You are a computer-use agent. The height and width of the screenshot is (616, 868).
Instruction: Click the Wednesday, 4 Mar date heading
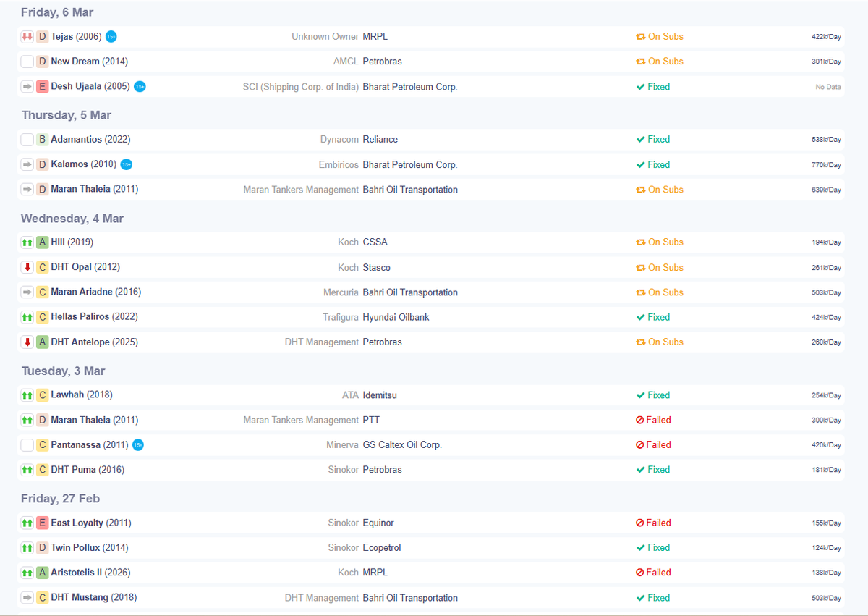[x=72, y=219]
